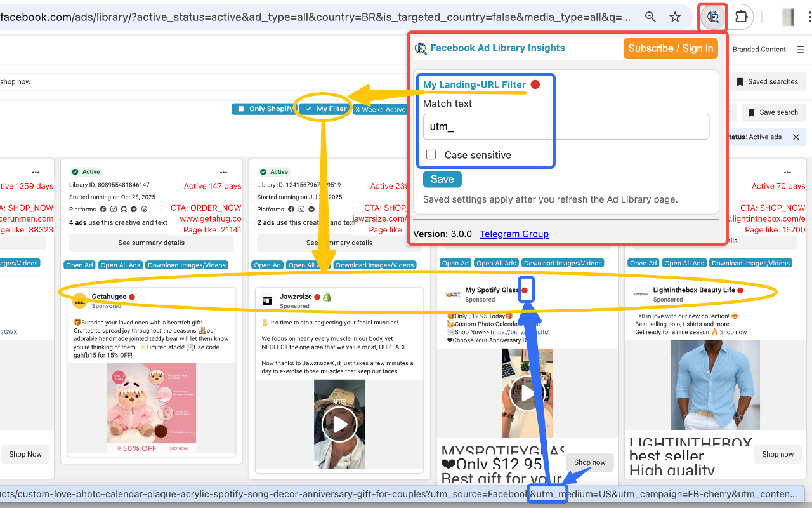
Task: Click Open All Ads on the Lightinthebox card
Action: coord(684,263)
